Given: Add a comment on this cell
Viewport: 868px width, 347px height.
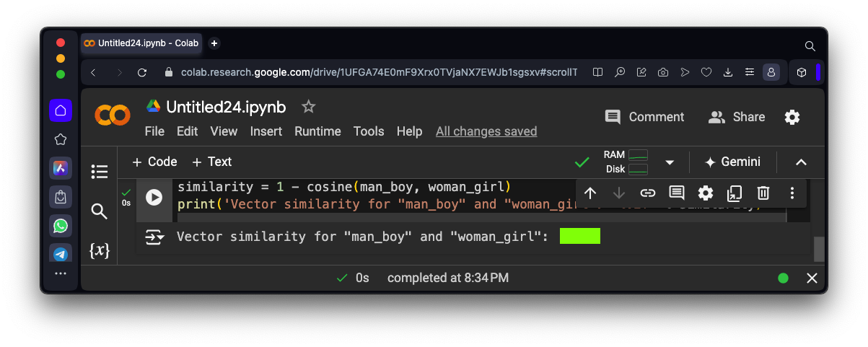Looking at the screenshot, I should click(x=677, y=193).
